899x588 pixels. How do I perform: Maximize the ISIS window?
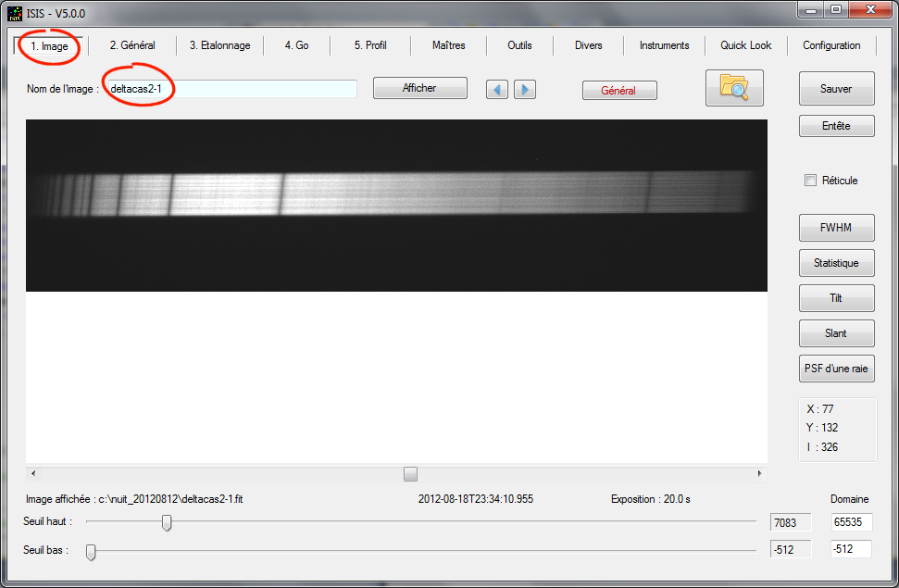click(836, 10)
